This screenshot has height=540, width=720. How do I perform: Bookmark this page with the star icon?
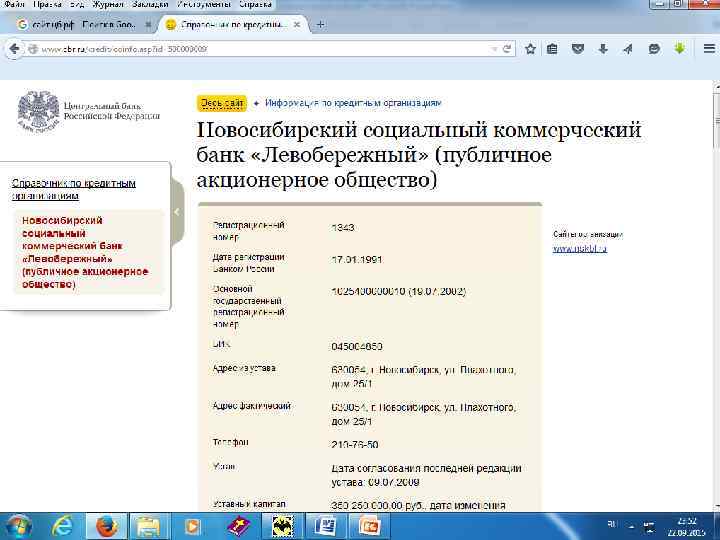tap(530, 49)
